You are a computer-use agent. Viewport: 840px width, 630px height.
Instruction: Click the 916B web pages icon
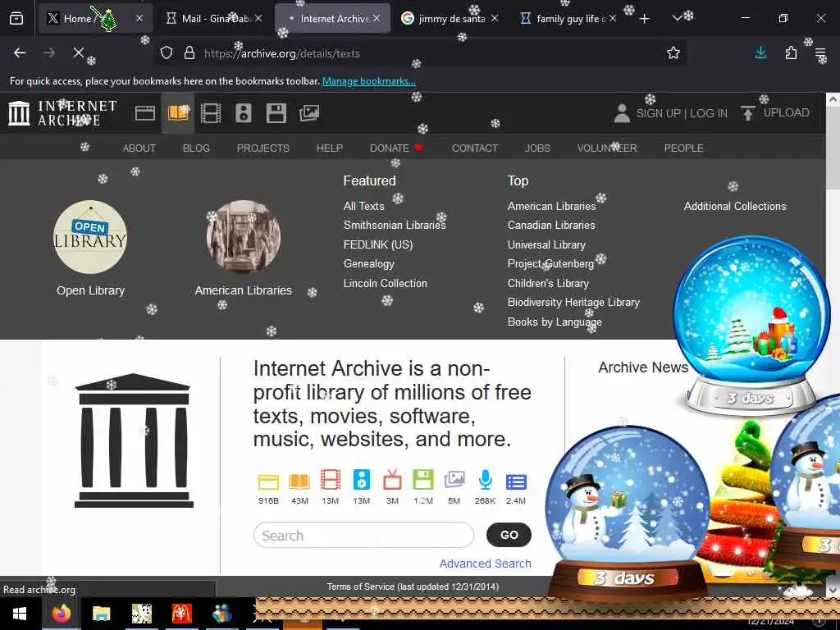click(x=268, y=481)
